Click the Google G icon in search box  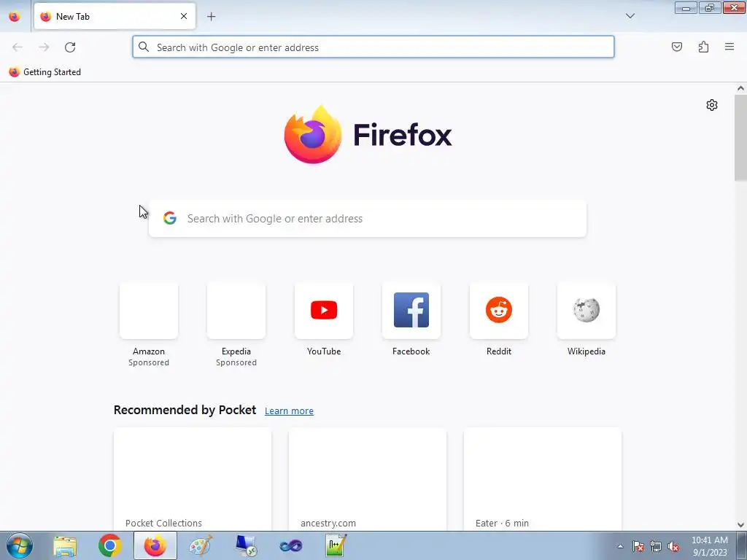click(x=170, y=218)
